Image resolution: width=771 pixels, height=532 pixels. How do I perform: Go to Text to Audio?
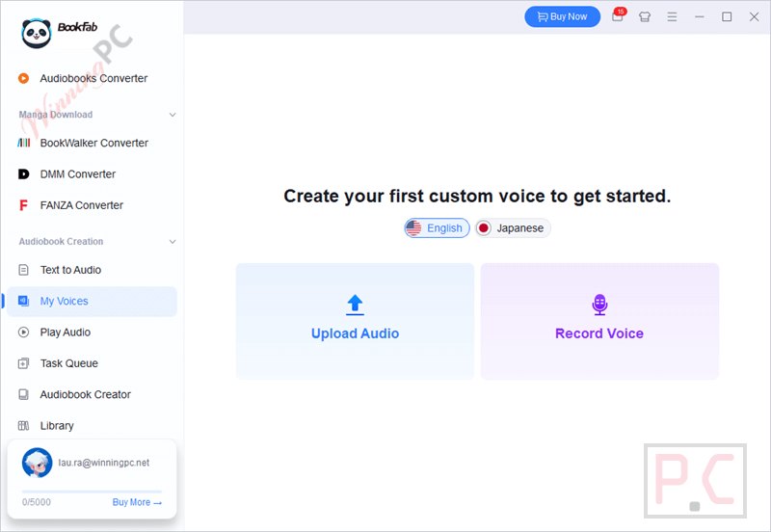70,270
